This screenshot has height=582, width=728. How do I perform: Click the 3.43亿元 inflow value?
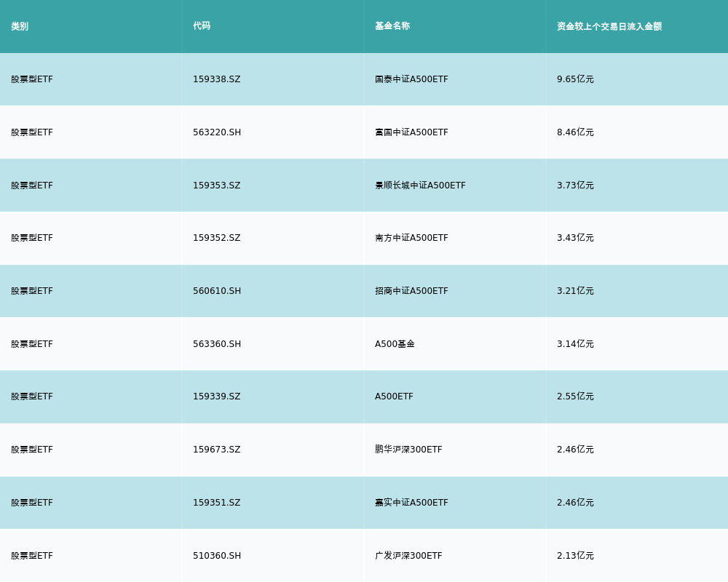point(575,238)
